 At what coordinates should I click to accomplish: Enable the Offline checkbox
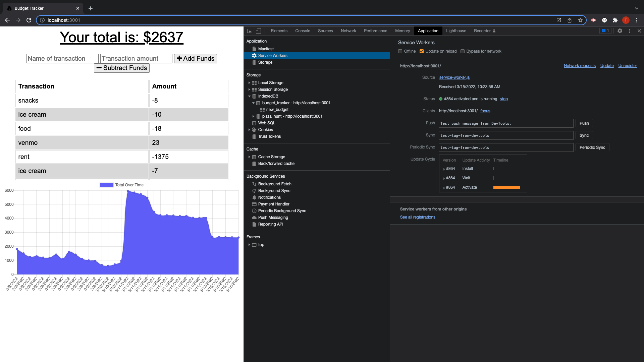(400, 51)
